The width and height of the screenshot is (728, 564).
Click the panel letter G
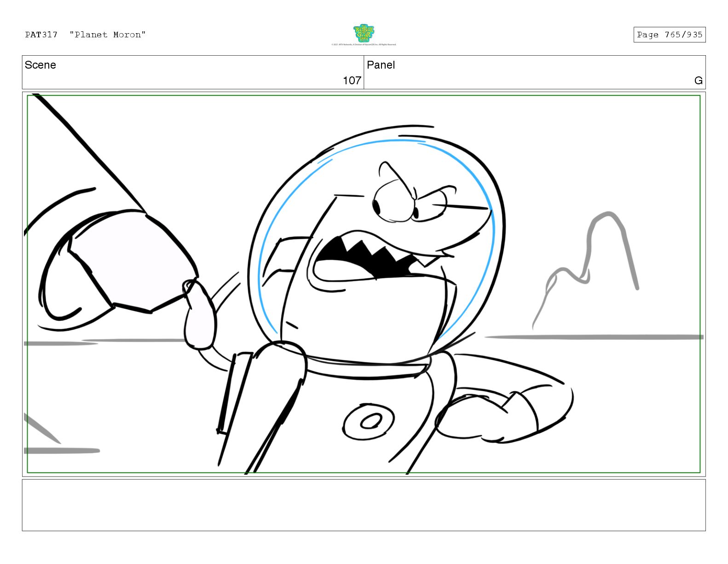click(x=699, y=81)
